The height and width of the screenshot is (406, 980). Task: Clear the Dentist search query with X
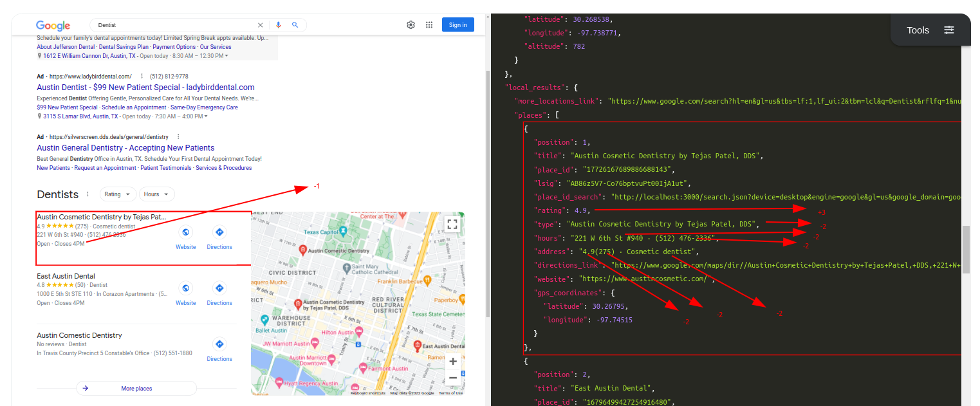pyautogui.click(x=261, y=25)
